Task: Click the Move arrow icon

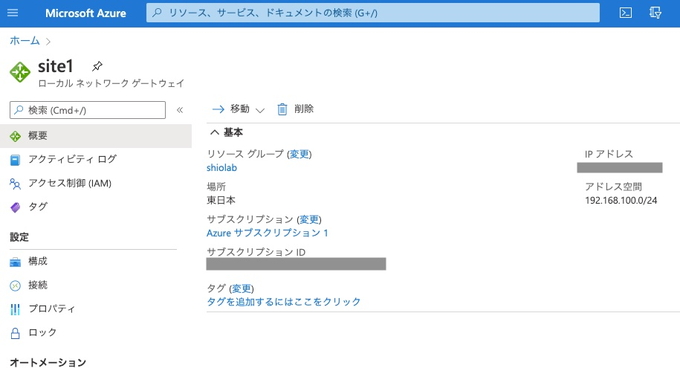Action: tap(218, 109)
